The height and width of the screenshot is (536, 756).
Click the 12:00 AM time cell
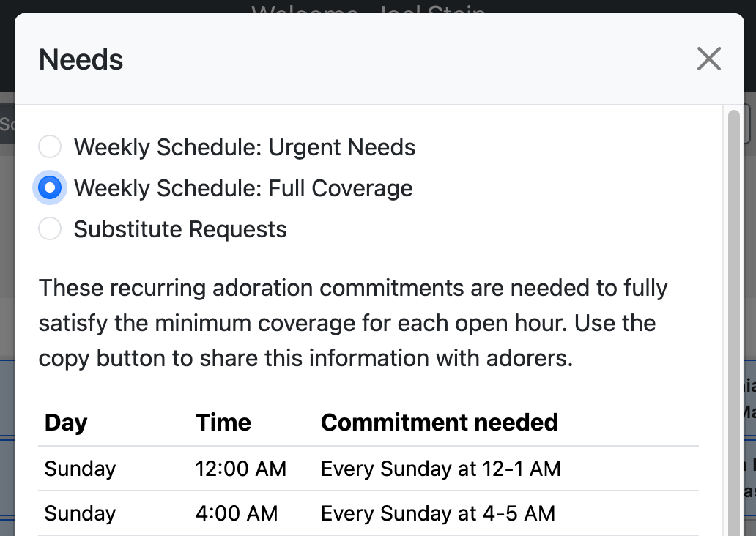[241, 469]
